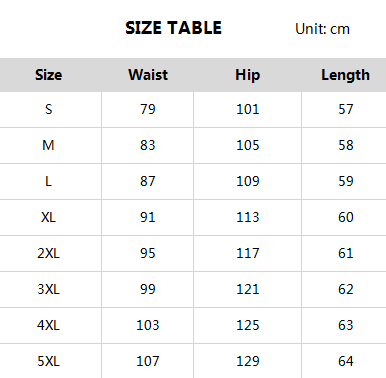Select the Hip column header
Image resolution: width=386 pixels, height=378 pixels.
(248, 75)
